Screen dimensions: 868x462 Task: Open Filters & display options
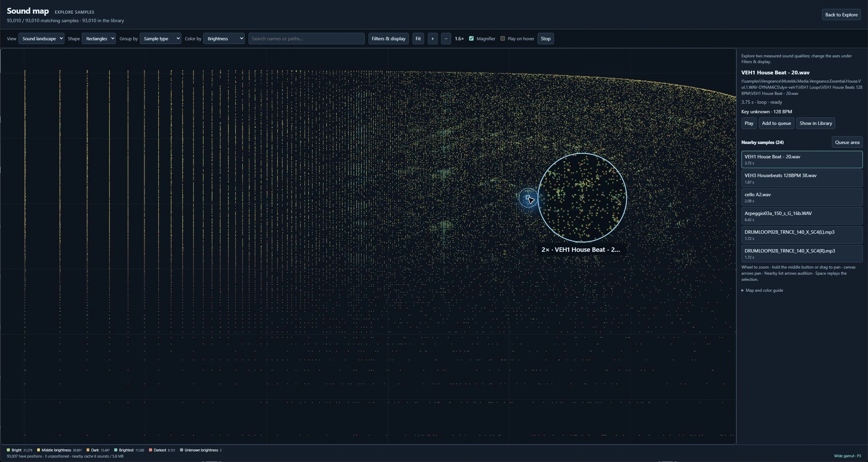pos(388,39)
